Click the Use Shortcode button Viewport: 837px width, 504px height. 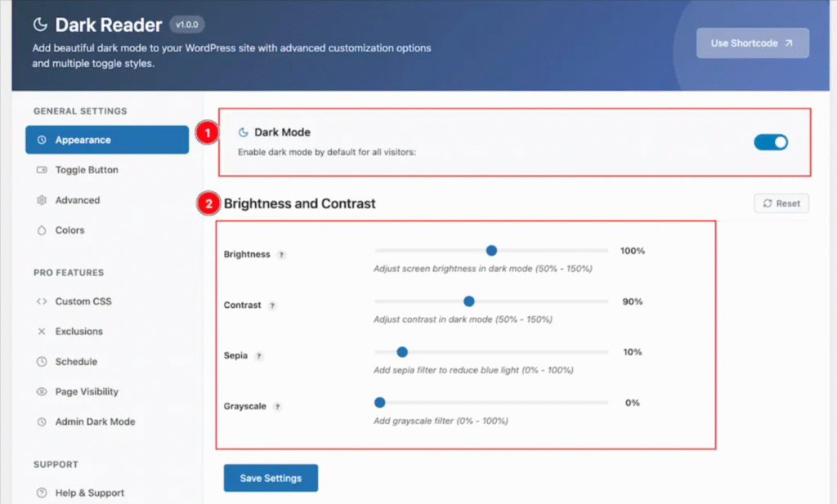pos(752,43)
